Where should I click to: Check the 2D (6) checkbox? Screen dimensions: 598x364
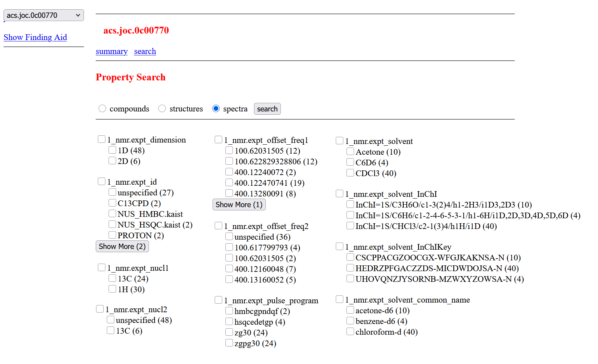point(112,161)
